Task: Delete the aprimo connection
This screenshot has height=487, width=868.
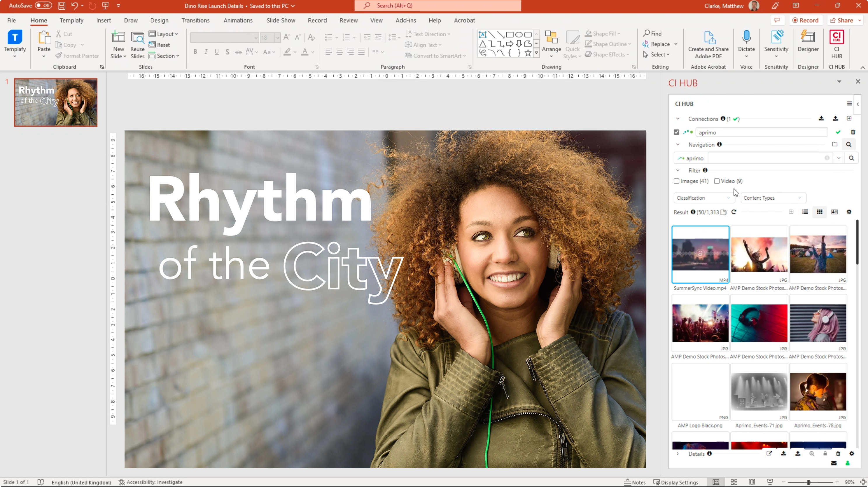Action: click(853, 132)
